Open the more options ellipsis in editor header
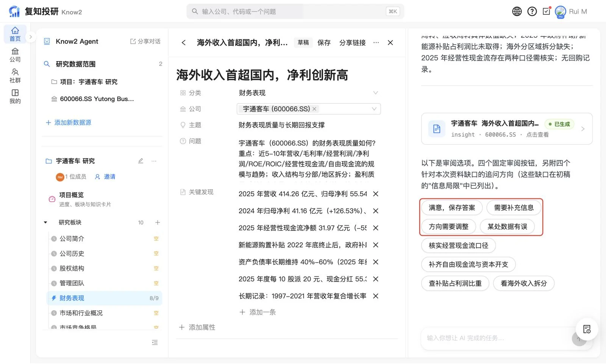 [x=376, y=43]
